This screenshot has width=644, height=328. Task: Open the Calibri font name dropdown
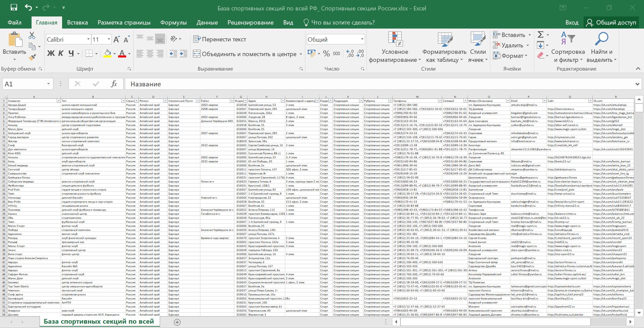tap(88, 40)
